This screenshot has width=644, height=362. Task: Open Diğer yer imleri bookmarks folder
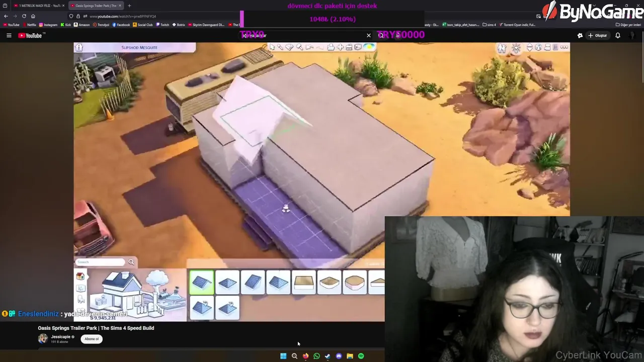click(x=628, y=25)
